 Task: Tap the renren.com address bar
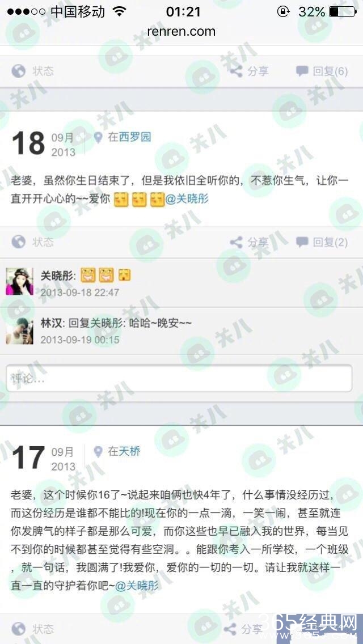tap(181, 31)
